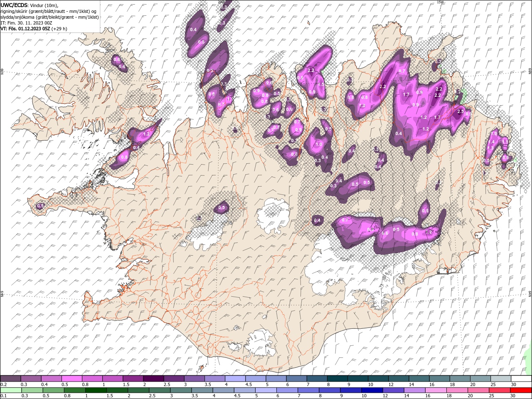Click the '0.2' label in the upper scale

click(3, 384)
